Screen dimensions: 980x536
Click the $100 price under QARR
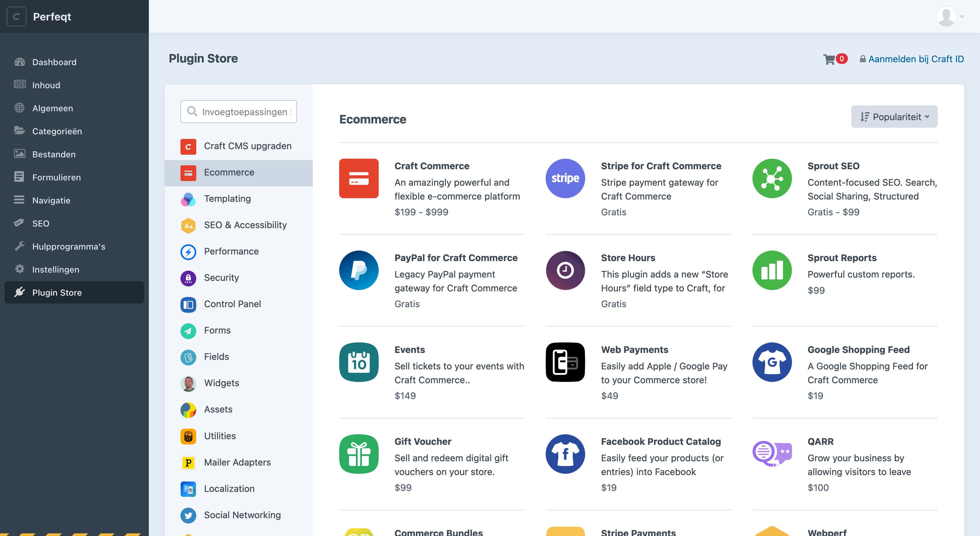point(818,487)
